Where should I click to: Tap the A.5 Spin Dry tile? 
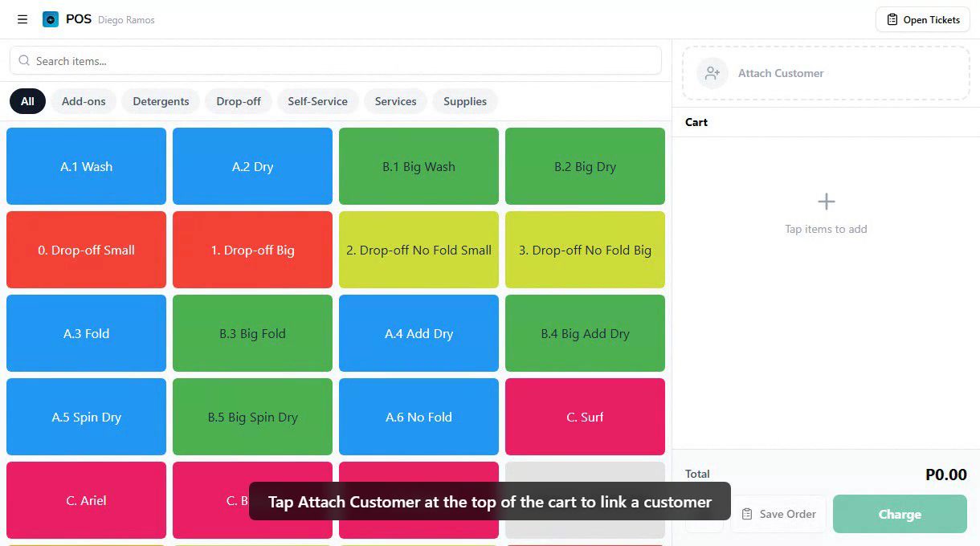86,417
